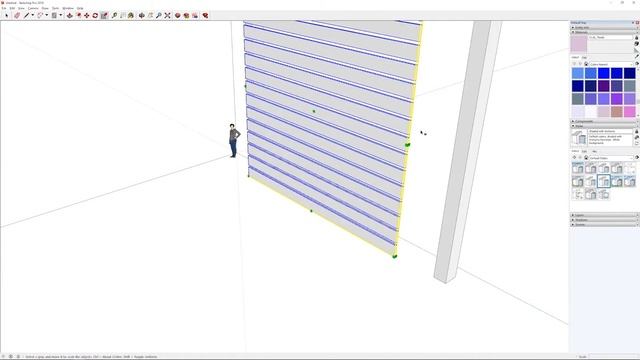Switch to Mix tab in Styles panel

click(x=594, y=151)
